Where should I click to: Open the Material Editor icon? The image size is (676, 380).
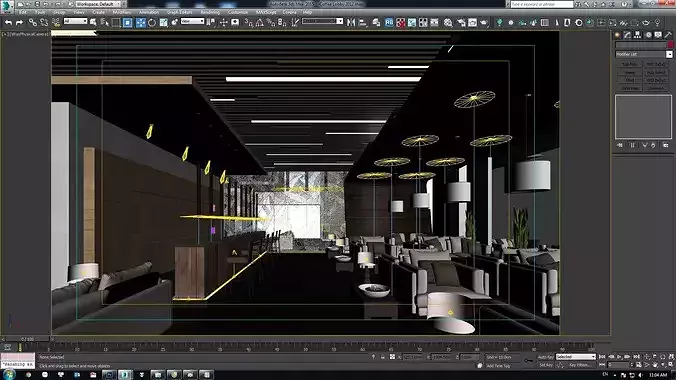tap(449, 22)
